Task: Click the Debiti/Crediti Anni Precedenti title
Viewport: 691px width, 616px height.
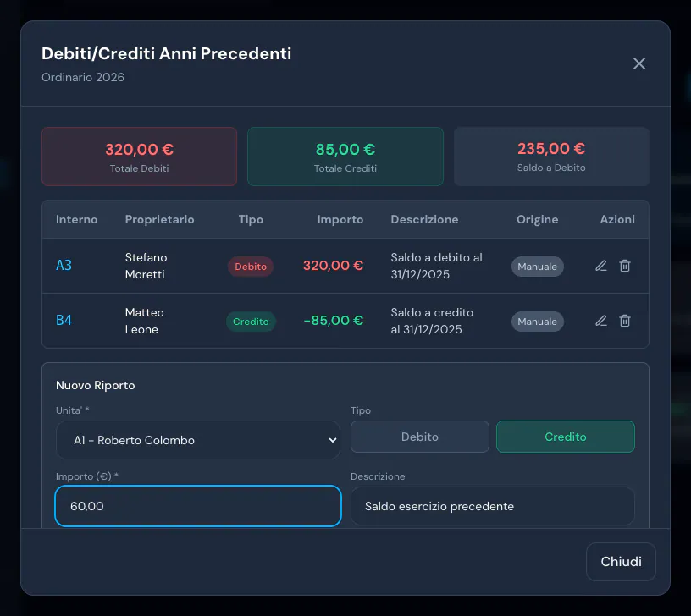Action: [166, 53]
